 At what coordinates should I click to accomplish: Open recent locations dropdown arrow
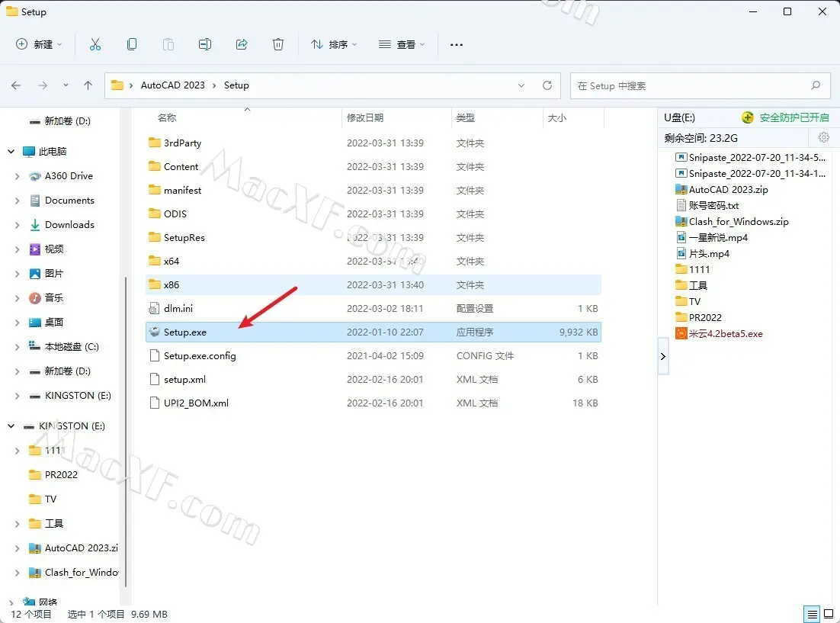click(x=66, y=85)
